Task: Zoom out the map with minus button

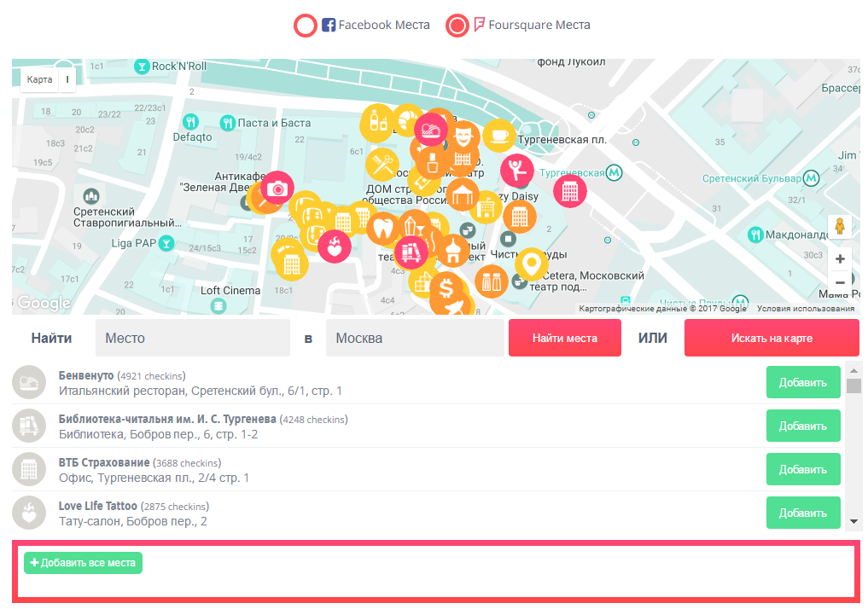Action: [840, 282]
